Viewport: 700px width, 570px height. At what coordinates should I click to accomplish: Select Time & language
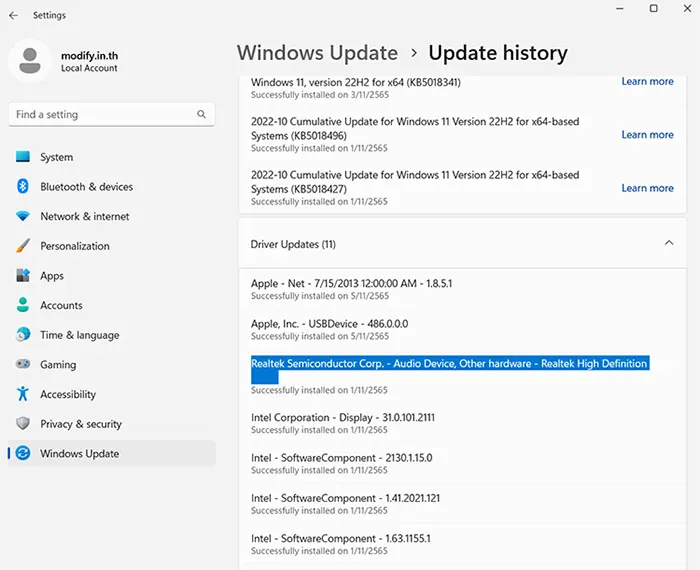pos(112,334)
